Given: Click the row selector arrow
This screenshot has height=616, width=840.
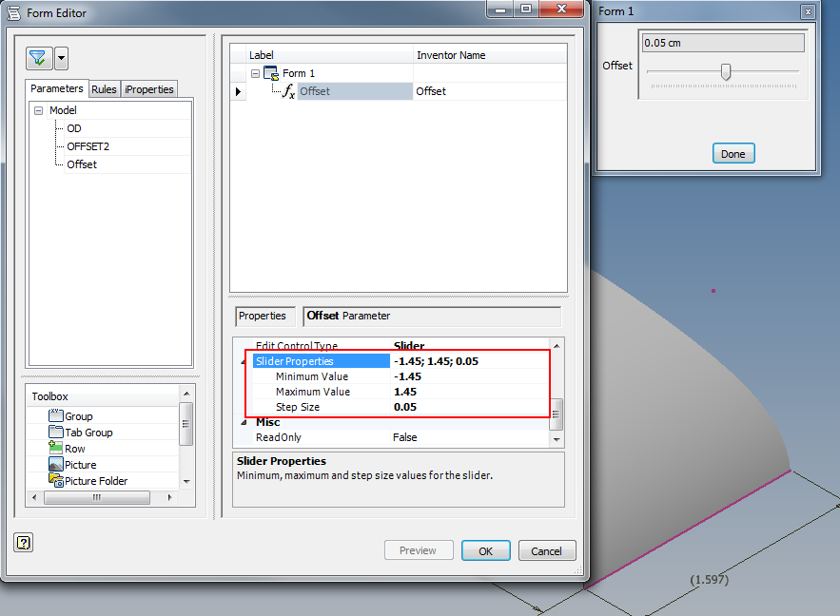Looking at the screenshot, I should click(239, 91).
